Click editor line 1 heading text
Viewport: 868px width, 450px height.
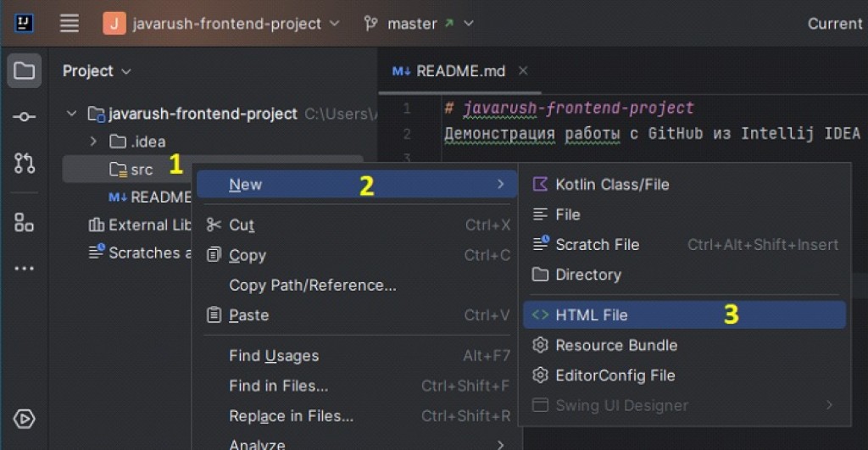click(570, 108)
